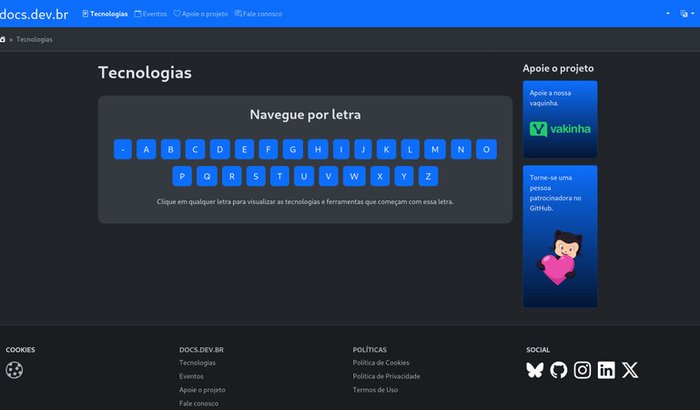Go to Eventos in the navbar
The width and height of the screenshot is (700, 410).
[151, 14]
